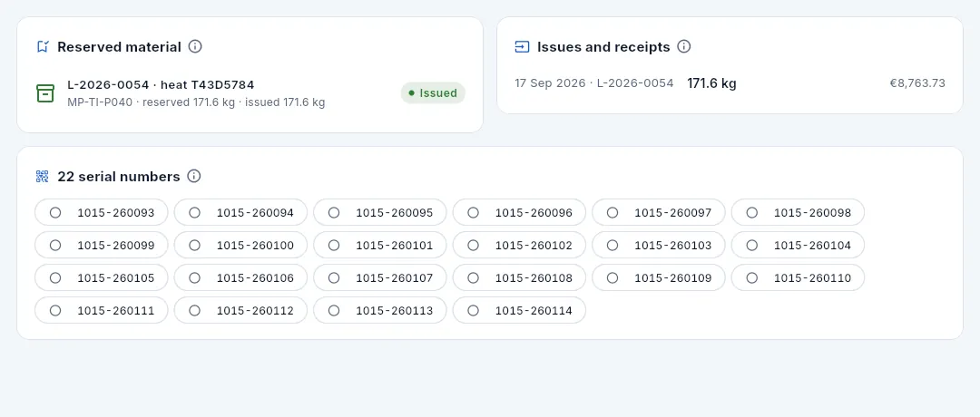Image resolution: width=980 pixels, height=417 pixels.
Task: Click the Reserved material bookmark icon
Action: (x=43, y=47)
